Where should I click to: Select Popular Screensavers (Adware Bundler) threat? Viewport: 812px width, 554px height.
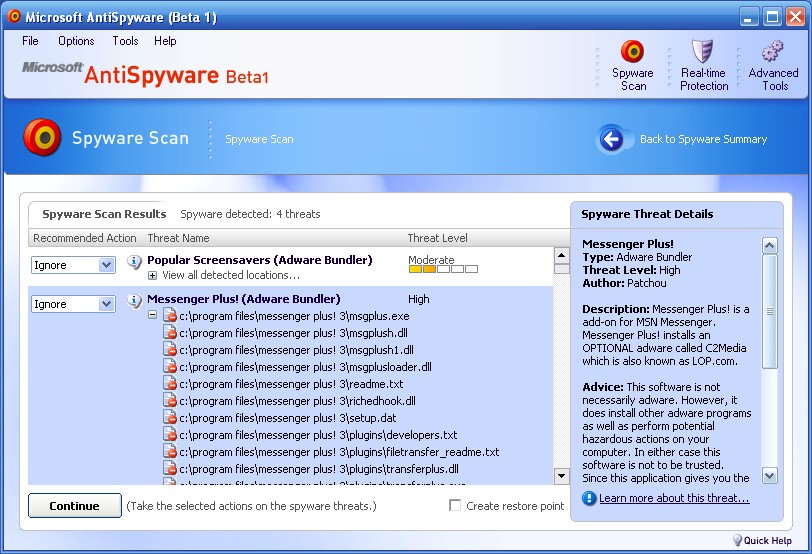[x=259, y=260]
